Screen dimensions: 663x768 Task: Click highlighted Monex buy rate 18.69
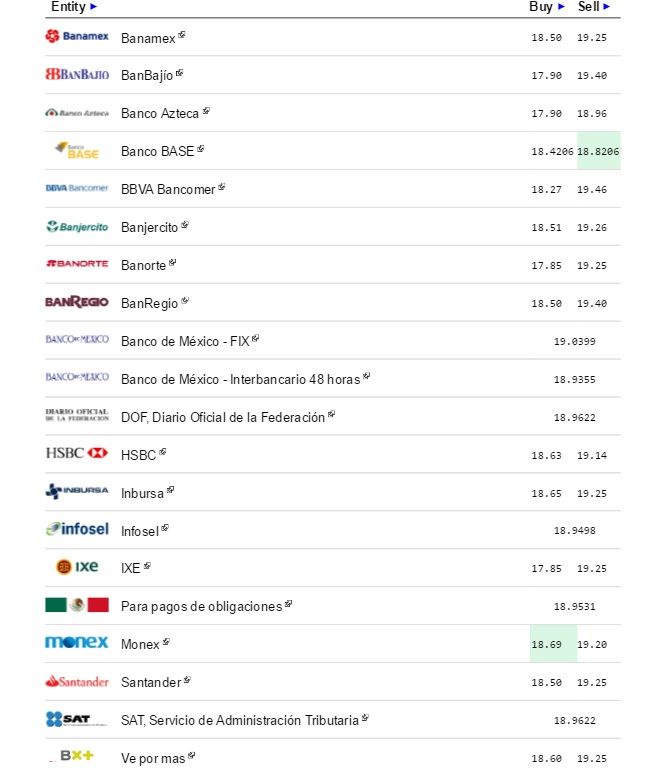(553, 644)
